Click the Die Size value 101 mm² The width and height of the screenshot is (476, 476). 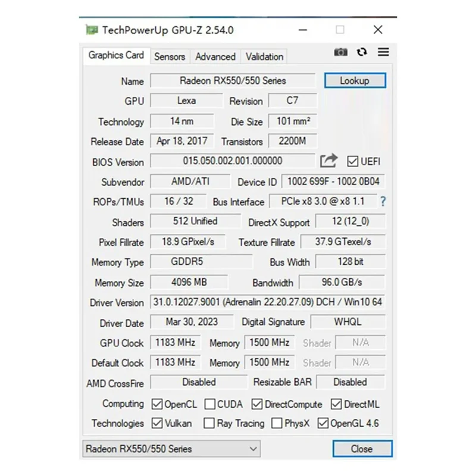pos(293,121)
